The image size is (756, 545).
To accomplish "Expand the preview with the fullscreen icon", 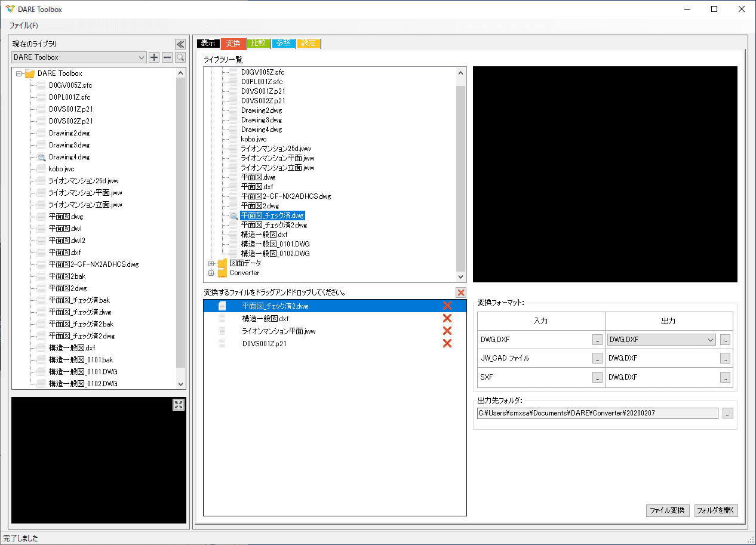I will (x=178, y=405).
